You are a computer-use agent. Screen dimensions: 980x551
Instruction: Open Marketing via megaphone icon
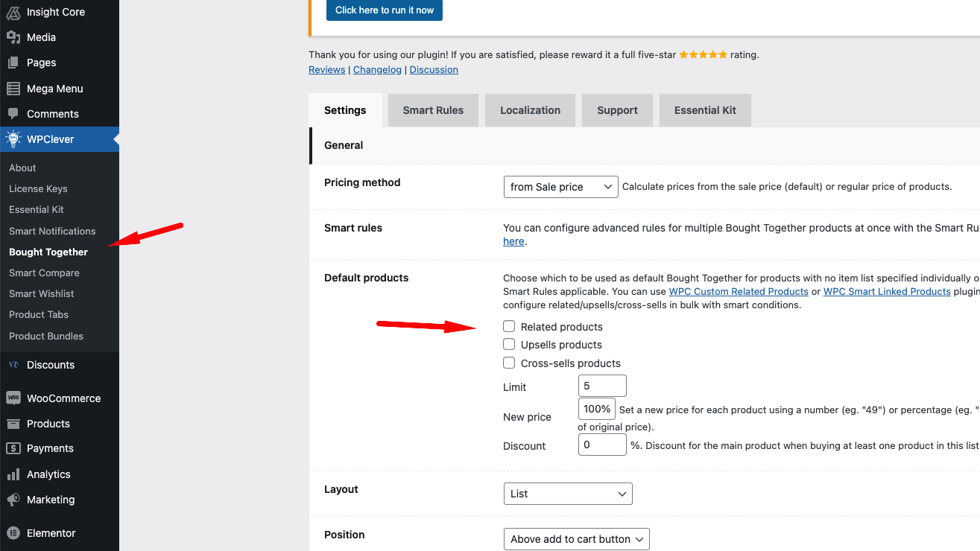click(x=13, y=500)
